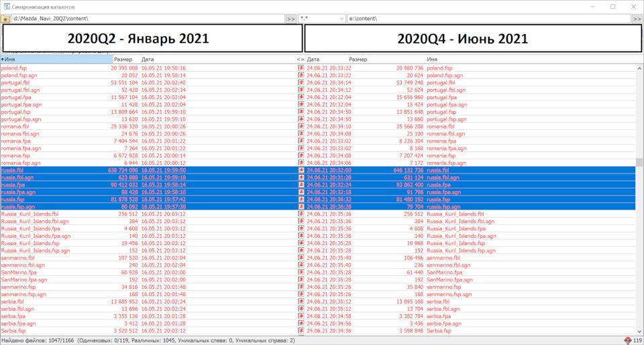Click the scrollbar down arrow
This screenshot has height=345, width=644.
(x=639, y=332)
